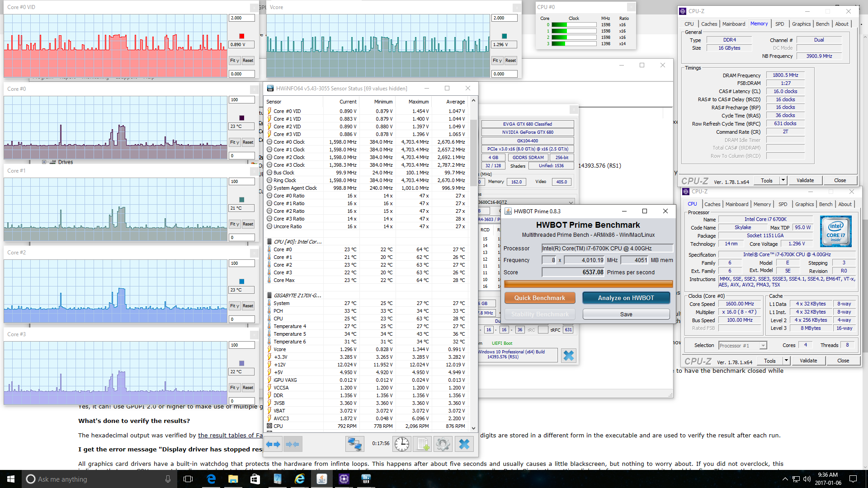Viewport: 868px width, 488px height.
Task: Select the 'Uncore Ratio' sensor row
Action: coord(367,226)
